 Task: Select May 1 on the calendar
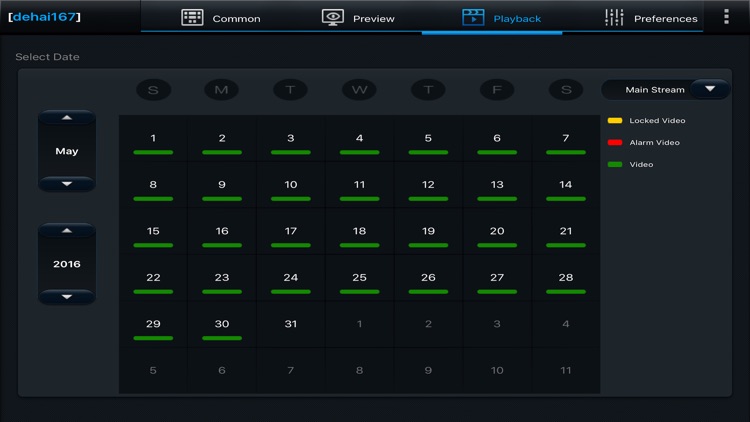tap(153, 138)
